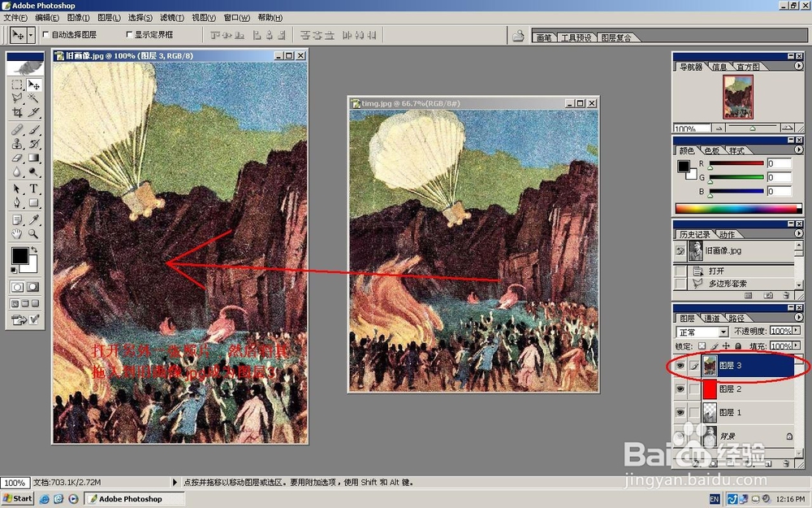This screenshot has width=812, height=508.
Task: Switch to Quick Mask mode
Action: pos(33,287)
